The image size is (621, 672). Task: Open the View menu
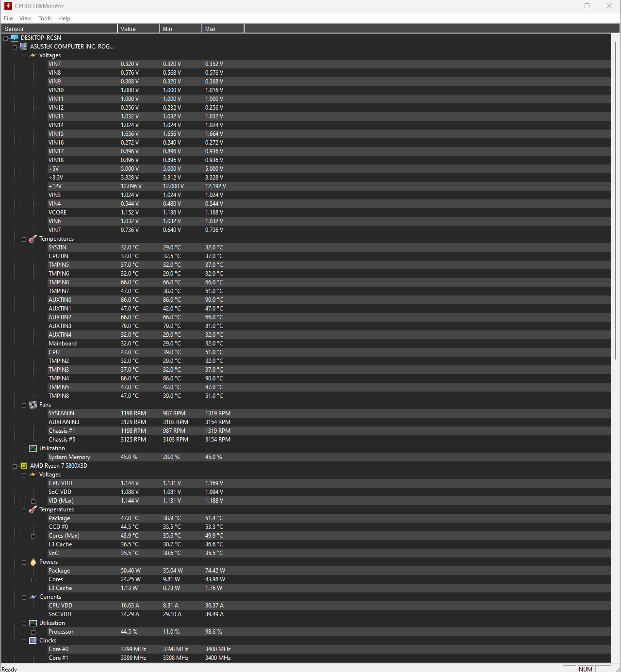coord(25,18)
